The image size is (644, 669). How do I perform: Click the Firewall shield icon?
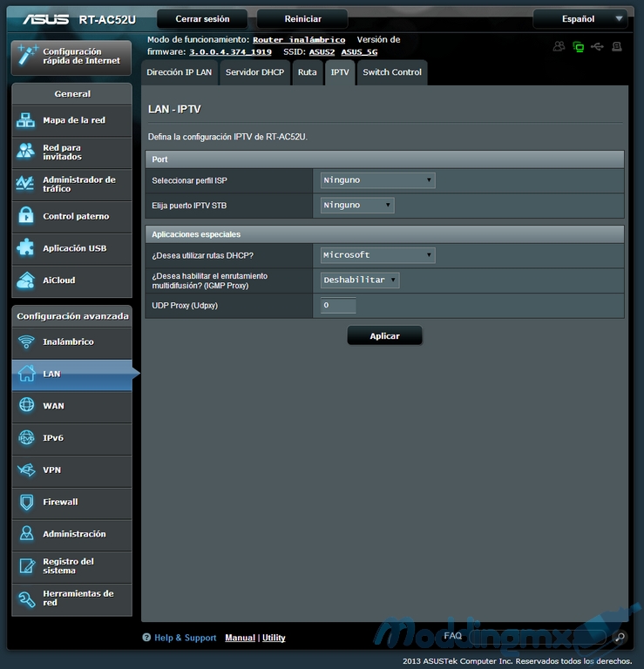tap(26, 502)
